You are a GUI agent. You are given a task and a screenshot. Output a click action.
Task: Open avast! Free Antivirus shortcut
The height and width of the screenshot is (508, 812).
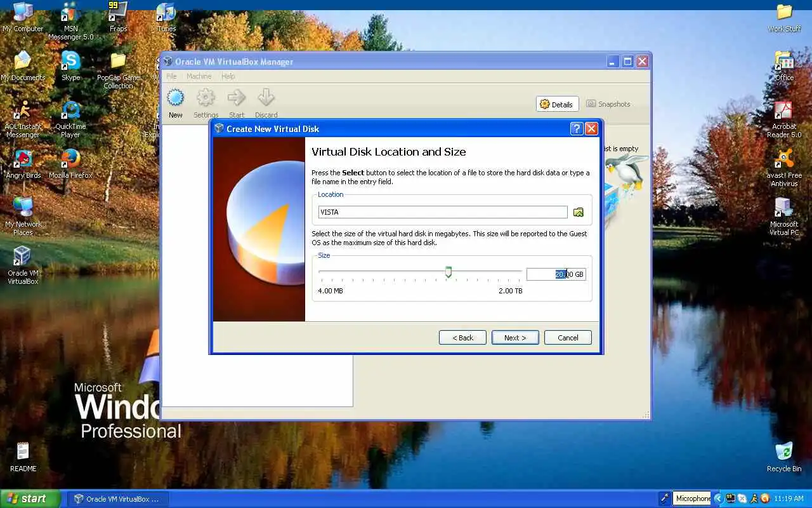[784, 168]
